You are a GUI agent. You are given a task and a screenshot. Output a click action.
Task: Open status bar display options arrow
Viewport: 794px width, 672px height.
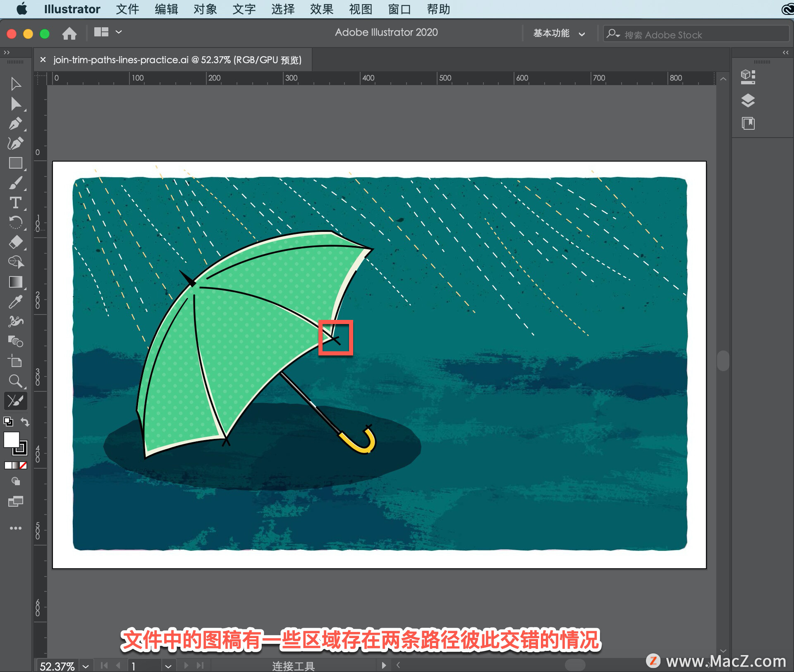pos(384,665)
